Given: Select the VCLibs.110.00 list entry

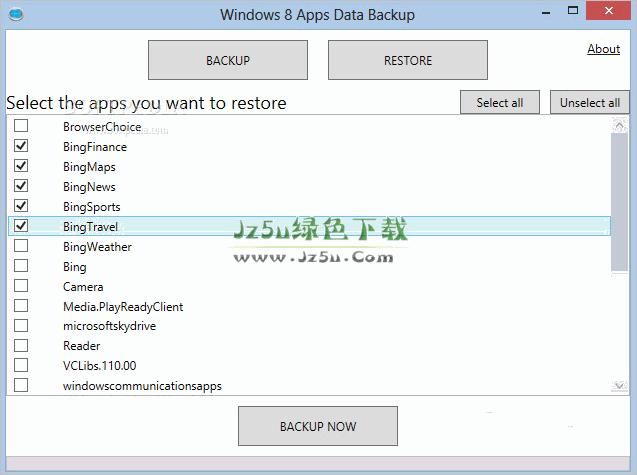Looking at the screenshot, I should point(100,366).
